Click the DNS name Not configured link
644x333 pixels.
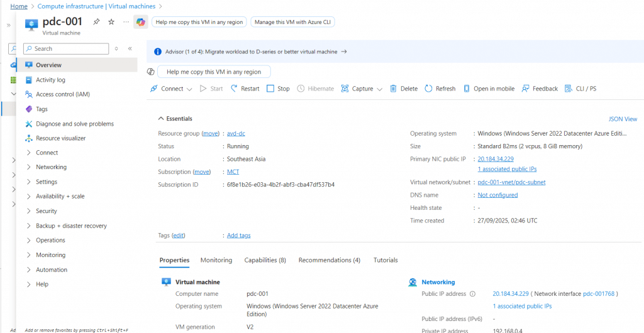498,195
